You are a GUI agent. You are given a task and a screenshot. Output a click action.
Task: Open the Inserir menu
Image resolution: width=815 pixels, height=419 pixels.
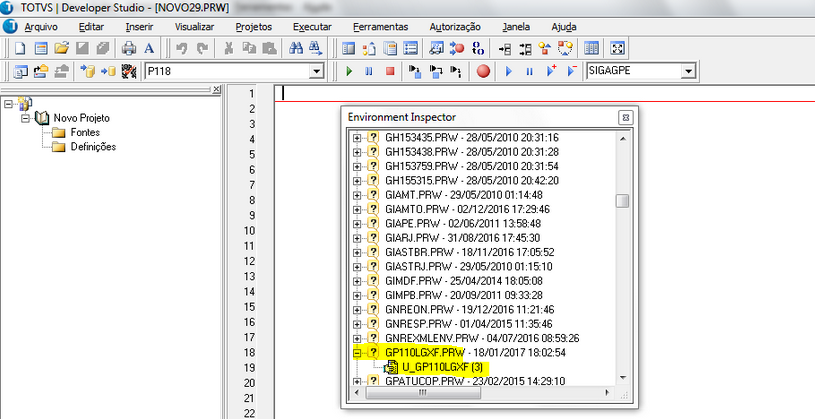[139, 27]
